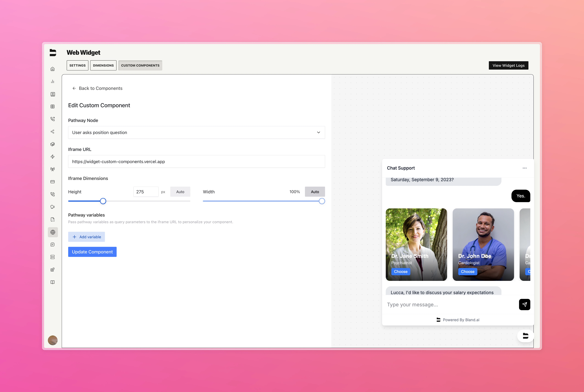Screen dimensions: 584x392
Task: Open the credit card billing icon
Action: [x=53, y=182]
